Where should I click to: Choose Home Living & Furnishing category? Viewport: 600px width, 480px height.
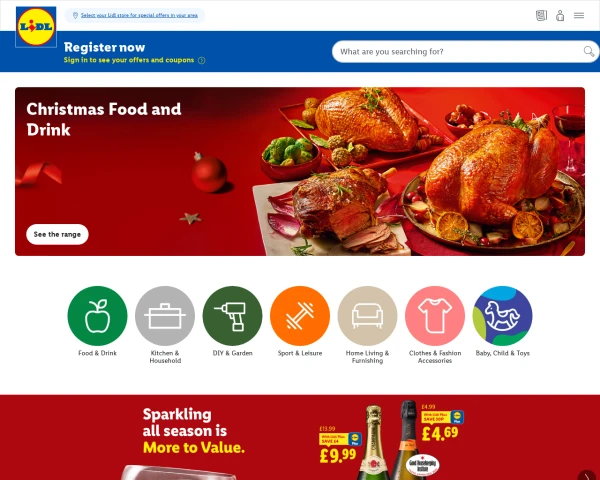367,316
